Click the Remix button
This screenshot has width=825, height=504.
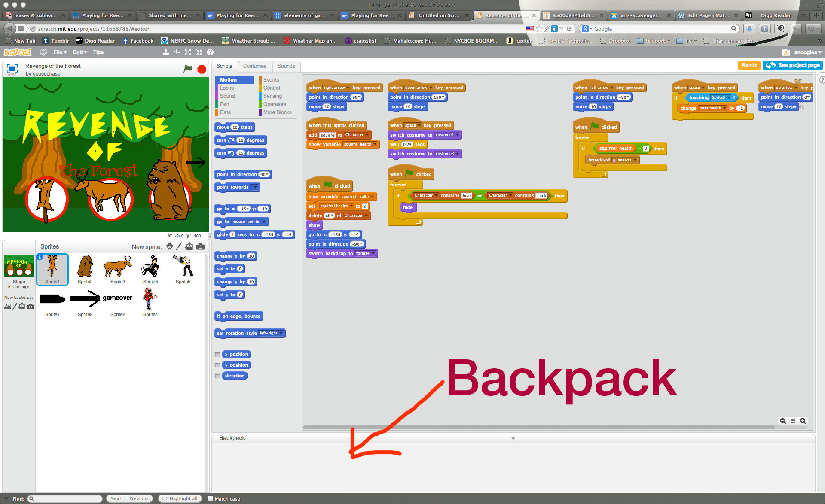coord(749,65)
